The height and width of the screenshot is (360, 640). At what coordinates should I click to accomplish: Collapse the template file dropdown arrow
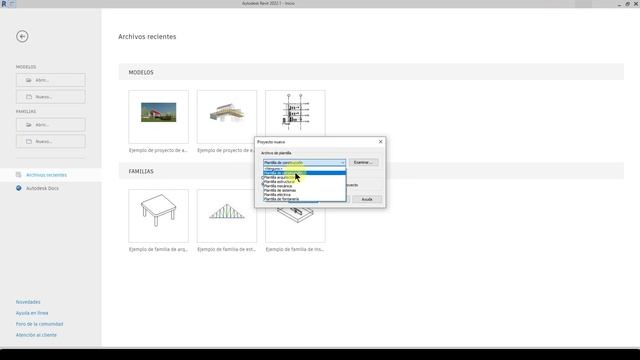pos(342,162)
